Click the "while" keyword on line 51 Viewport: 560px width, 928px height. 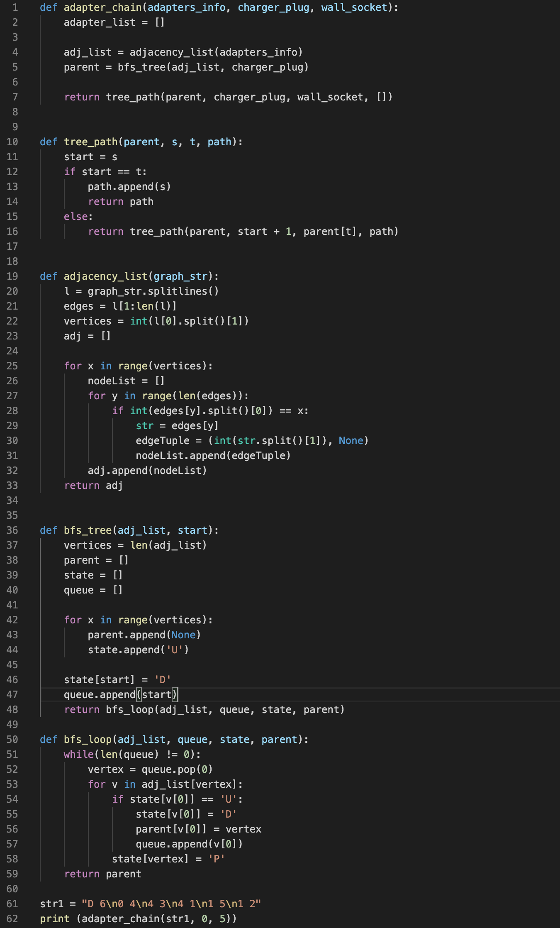coord(79,755)
